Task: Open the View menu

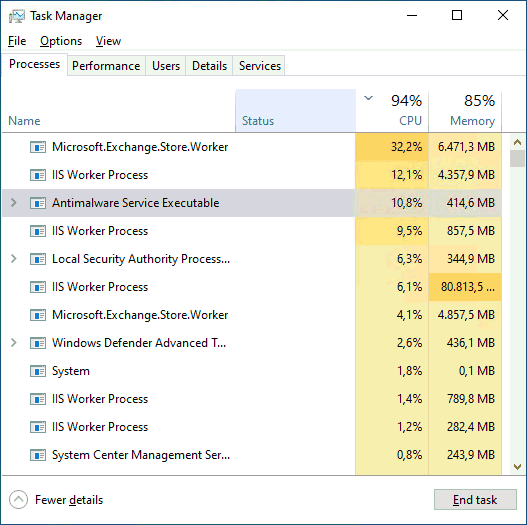Action: click(108, 41)
